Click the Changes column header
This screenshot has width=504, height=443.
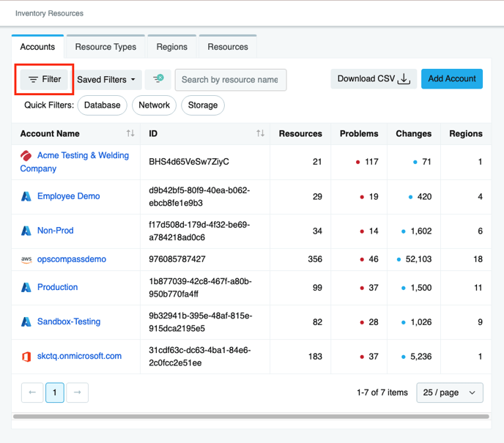click(413, 134)
